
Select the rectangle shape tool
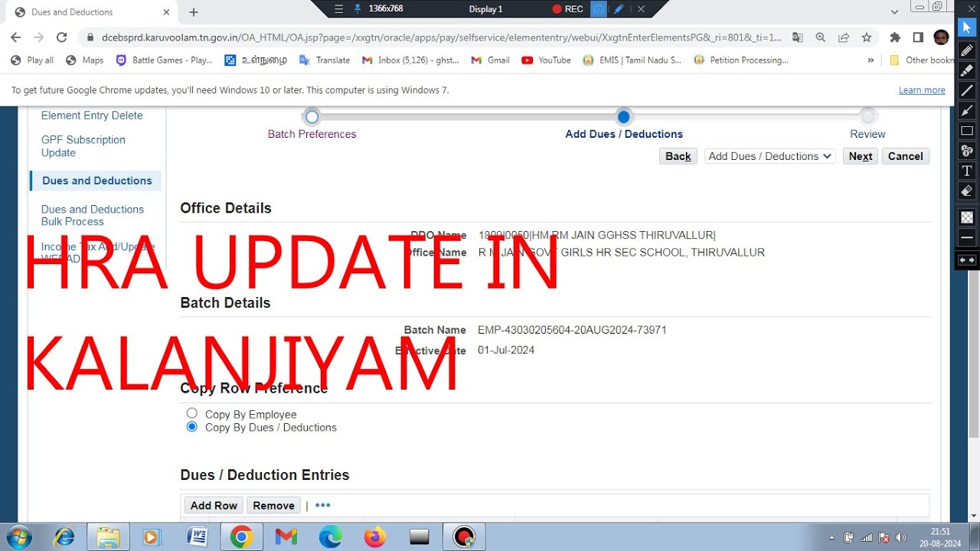coord(967,131)
